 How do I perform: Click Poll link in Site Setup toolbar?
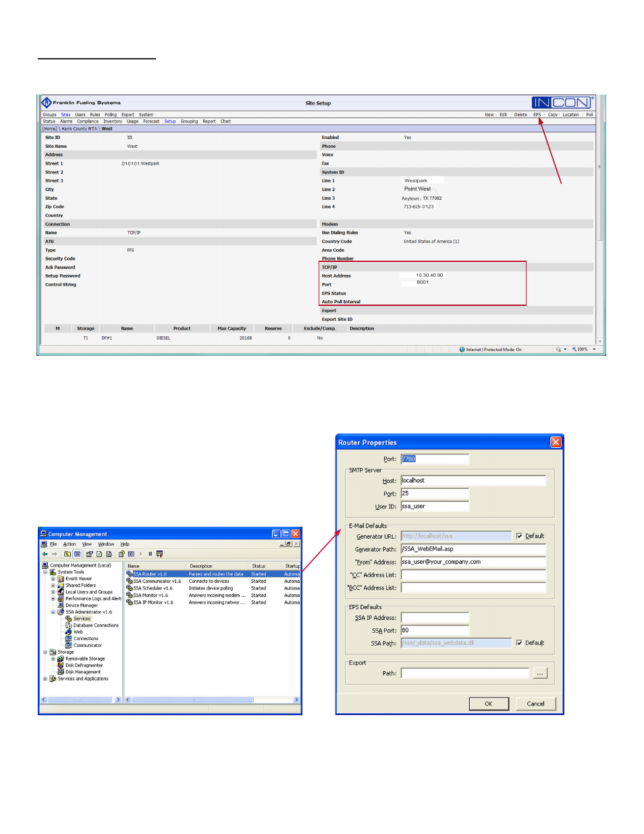click(x=589, y=115)
